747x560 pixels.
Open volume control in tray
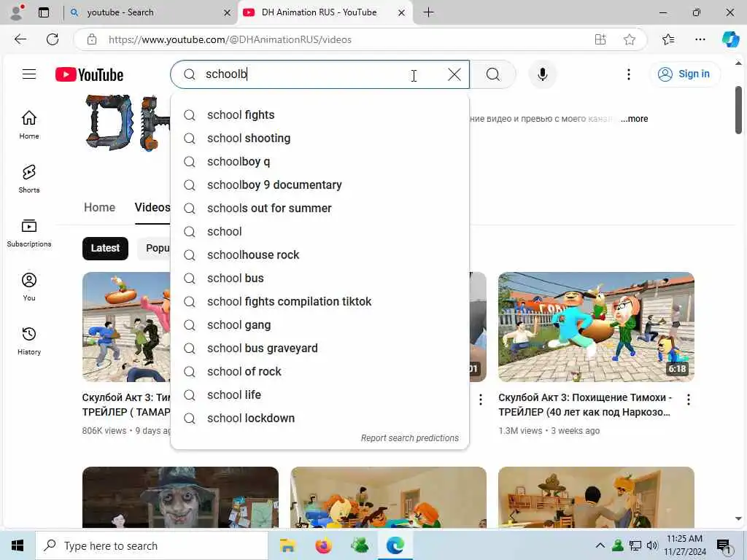pyautogui.click(x=652, y=545)
